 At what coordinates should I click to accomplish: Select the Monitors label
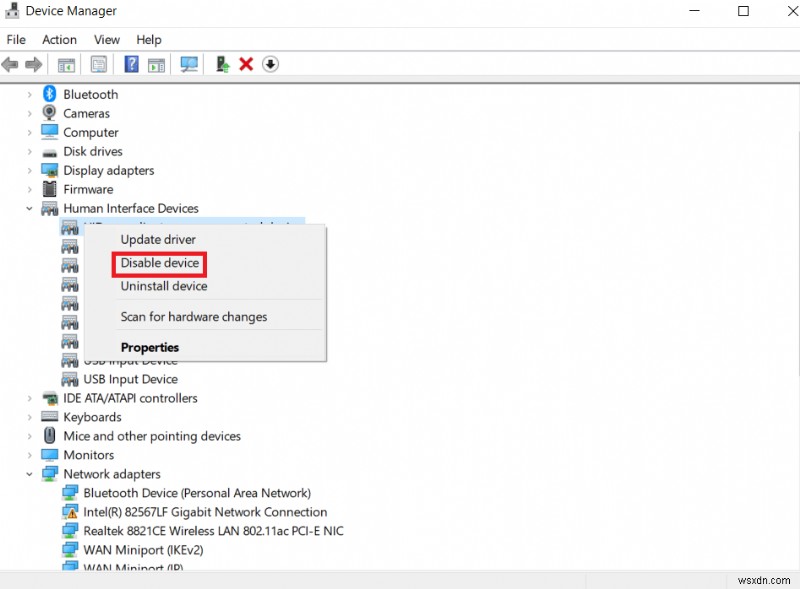(89, 455)
